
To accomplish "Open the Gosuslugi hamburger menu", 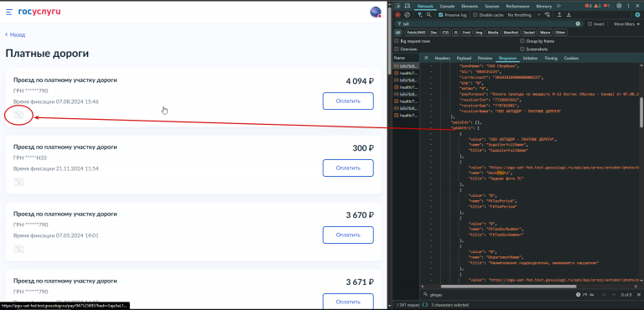I will [9, 13].
